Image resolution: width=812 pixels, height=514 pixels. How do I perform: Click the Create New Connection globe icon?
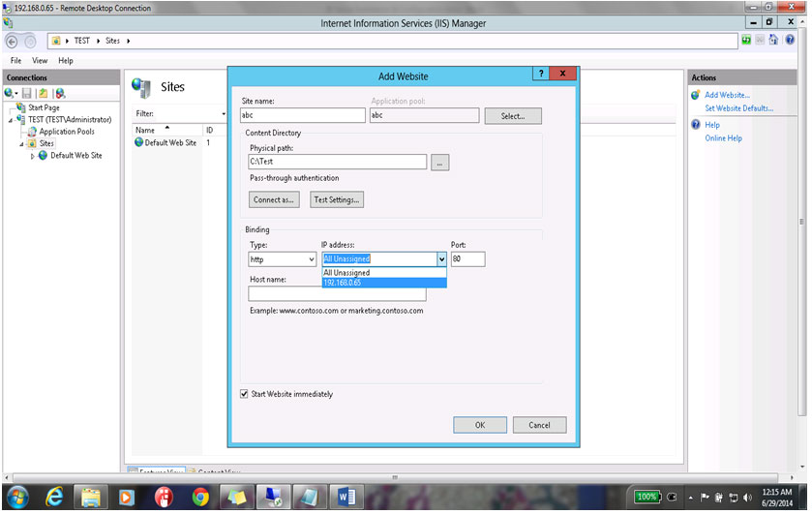coord(9,93)
